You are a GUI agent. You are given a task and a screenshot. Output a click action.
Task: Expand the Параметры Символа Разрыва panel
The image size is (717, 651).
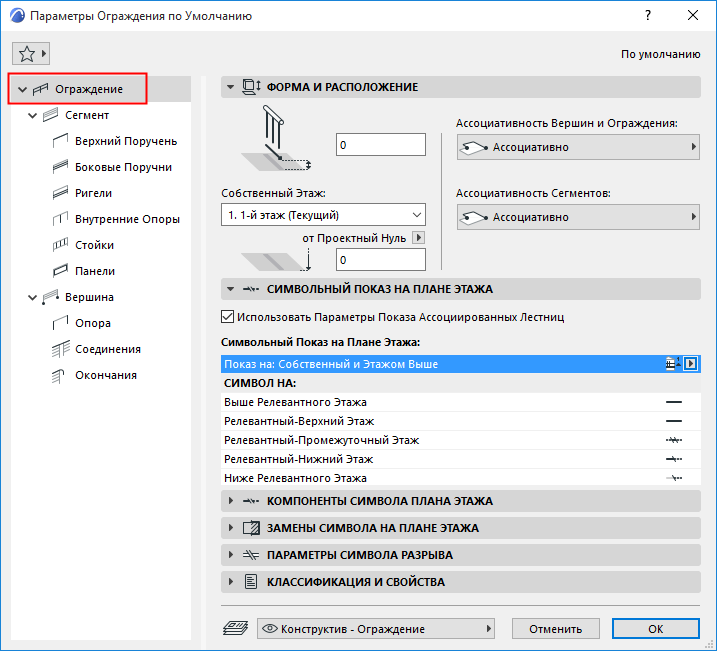[230, 555]
